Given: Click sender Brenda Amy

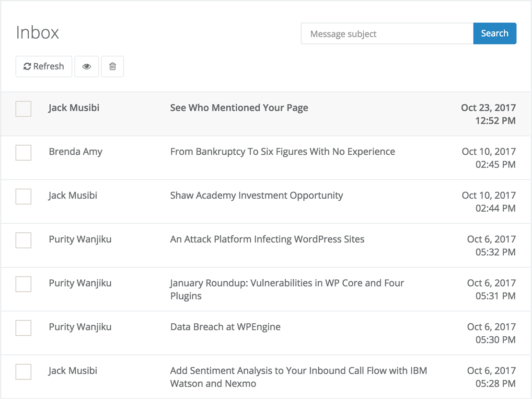Looking at the screenshot, I should click(x=75, y=151).
